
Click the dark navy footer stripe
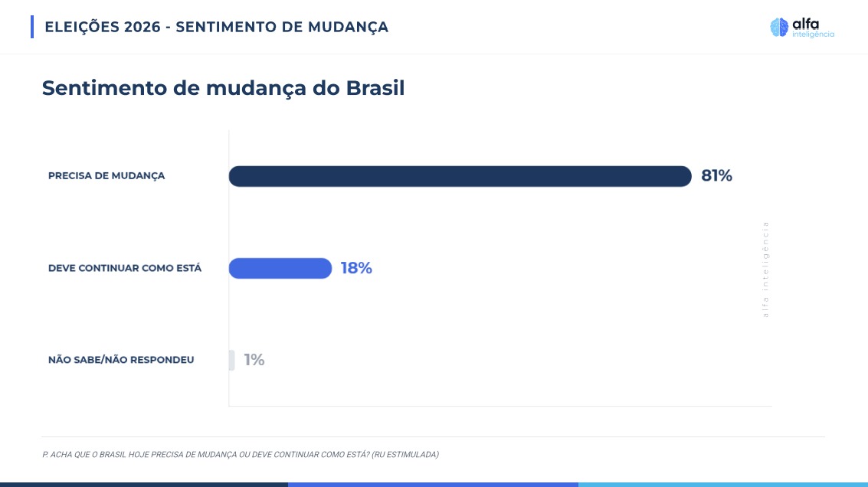[x=144, y=484]
